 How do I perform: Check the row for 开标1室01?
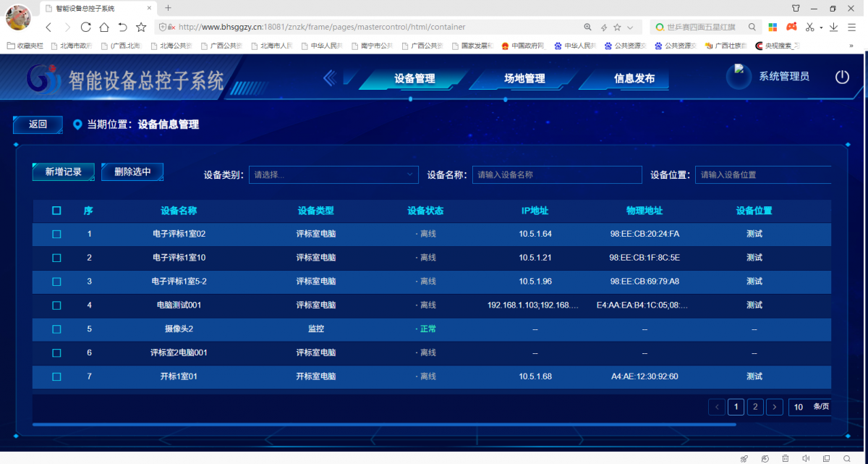56,376
